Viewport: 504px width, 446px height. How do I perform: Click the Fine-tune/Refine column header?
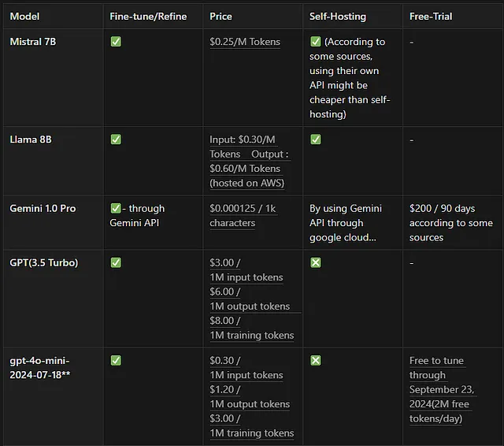tap(148, 16)
